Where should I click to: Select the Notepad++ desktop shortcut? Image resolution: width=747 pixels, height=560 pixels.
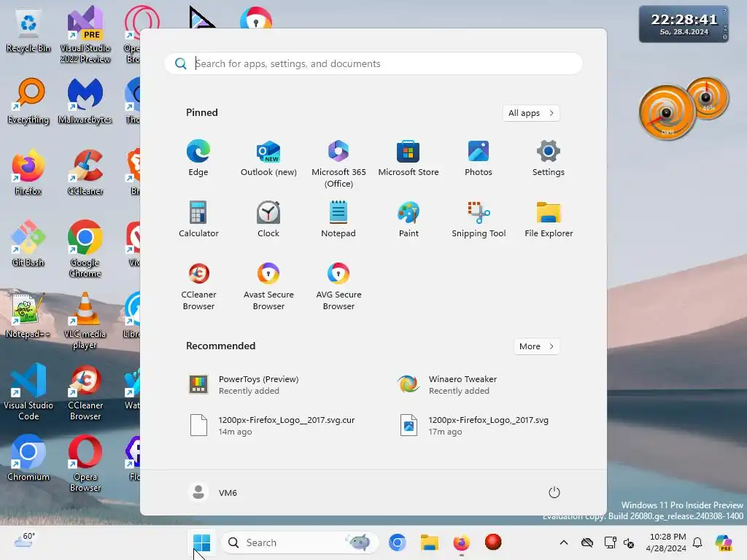point(28,316)
